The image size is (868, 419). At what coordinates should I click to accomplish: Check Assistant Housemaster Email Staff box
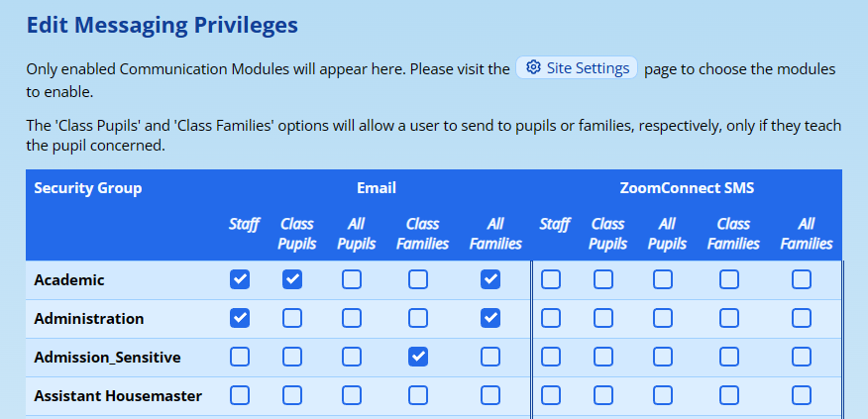pos(240,395)
